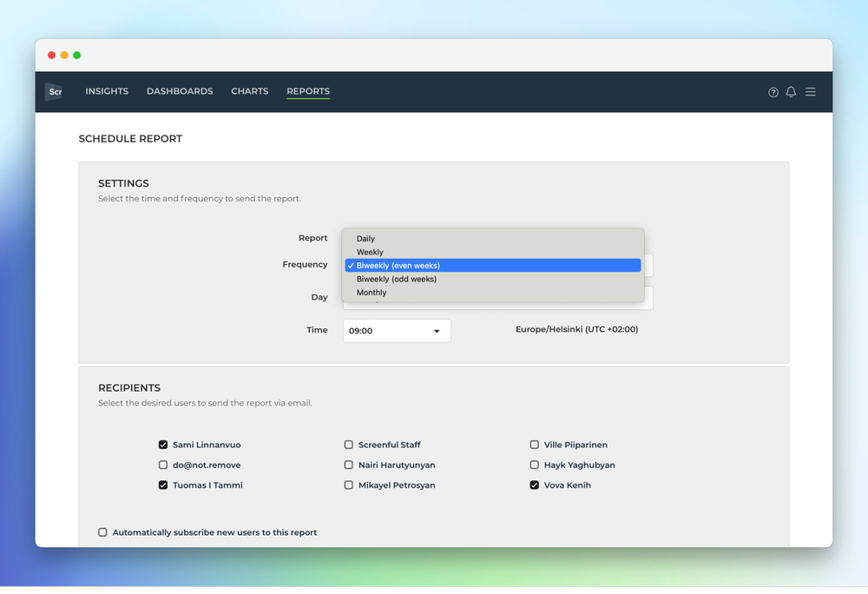Screen dimensions: 868x594
Task: Click the green macOS fullscreen window button
Action: (77, 55)
